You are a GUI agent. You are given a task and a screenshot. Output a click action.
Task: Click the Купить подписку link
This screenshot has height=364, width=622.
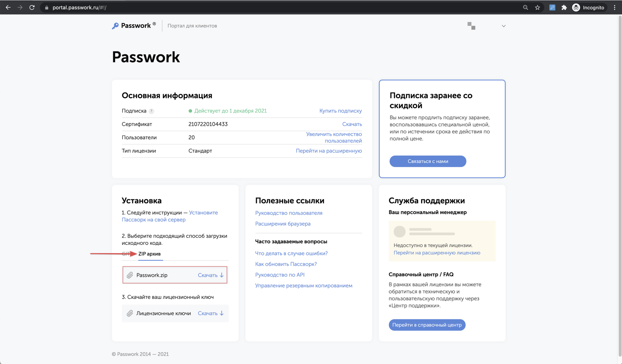[x=341, y=111]
